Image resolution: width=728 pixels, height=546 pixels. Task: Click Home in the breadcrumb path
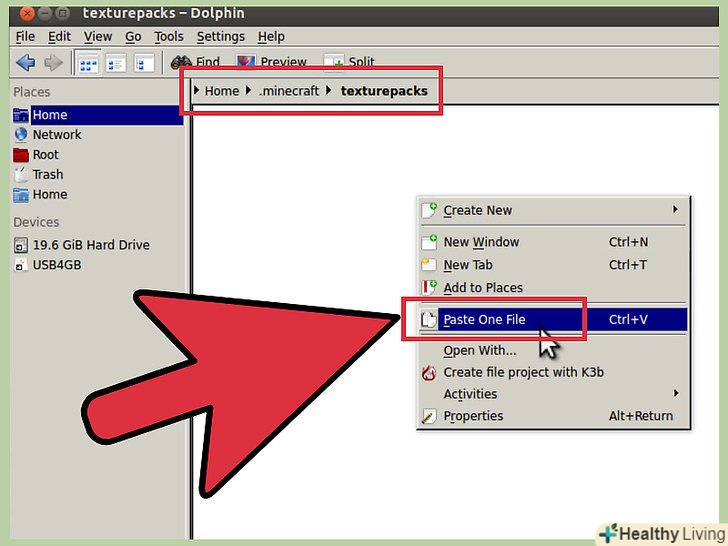[221, 91]
